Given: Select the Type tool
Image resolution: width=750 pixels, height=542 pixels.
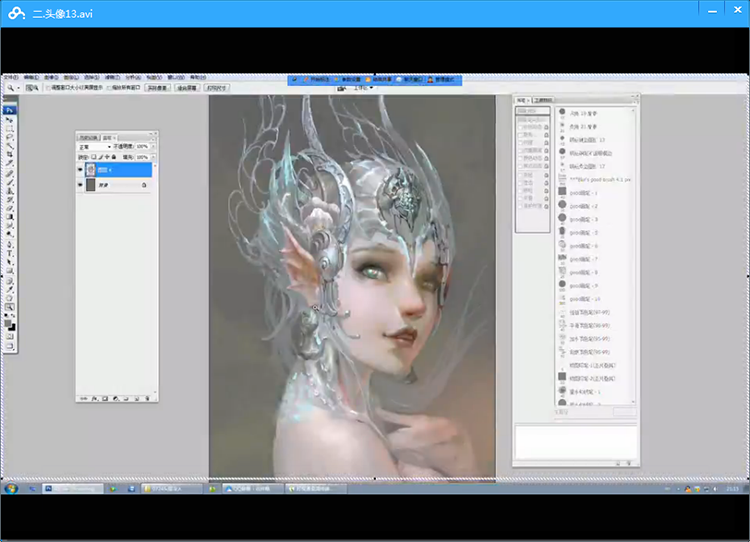Looking at the screenshot, I should pos(10,254).
